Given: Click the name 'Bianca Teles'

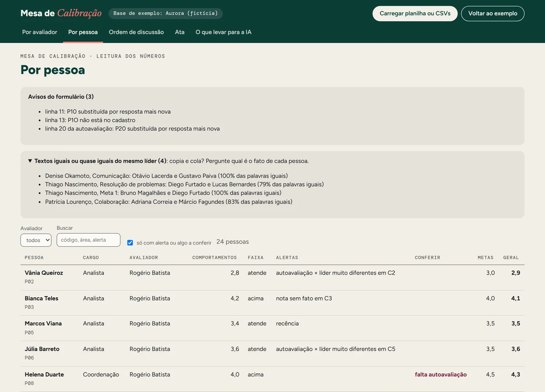Looking at the screenshot, I should pyautogui.click(x=41, y=299).
